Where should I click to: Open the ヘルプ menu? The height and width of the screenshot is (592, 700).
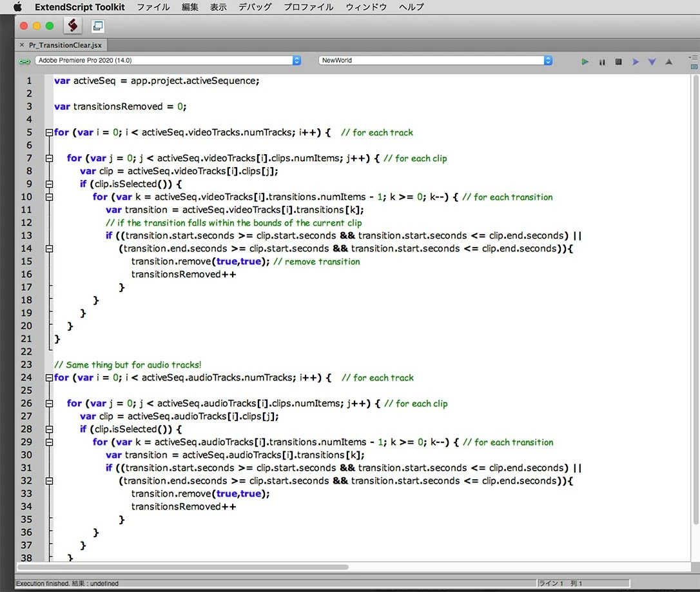coord(411,6)
